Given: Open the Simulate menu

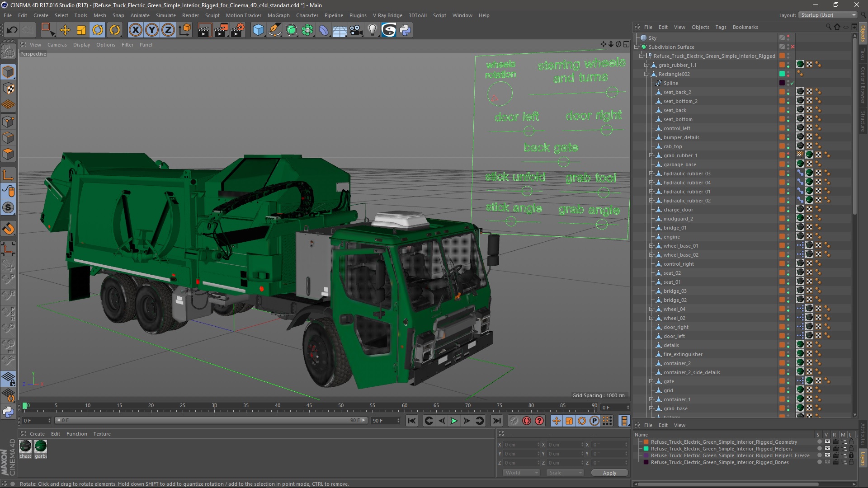Looking at the screenshot, I should pyautogui.click(x=165, y=15).
